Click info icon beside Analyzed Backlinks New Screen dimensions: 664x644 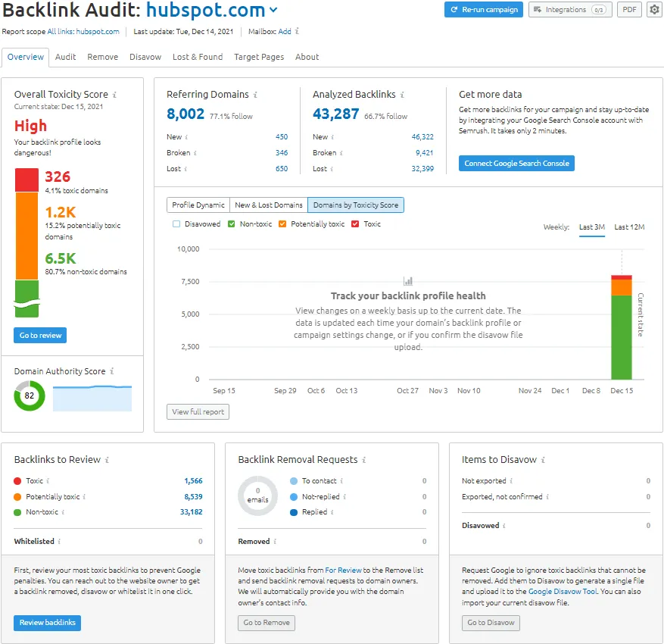[332, 137]
